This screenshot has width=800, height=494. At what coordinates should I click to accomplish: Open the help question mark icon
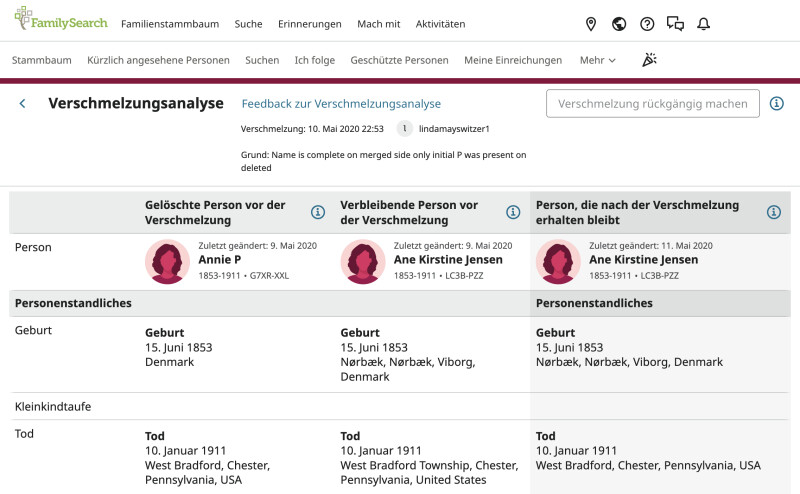647,24
